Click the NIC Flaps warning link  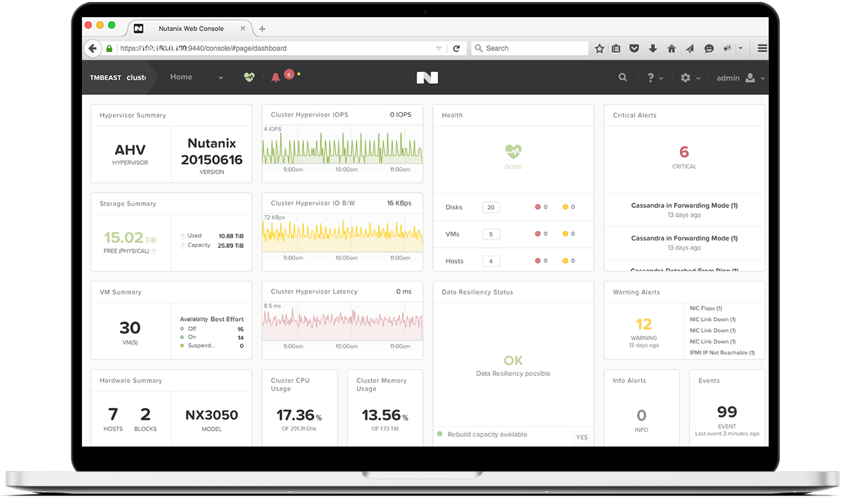tap(706, 308)
